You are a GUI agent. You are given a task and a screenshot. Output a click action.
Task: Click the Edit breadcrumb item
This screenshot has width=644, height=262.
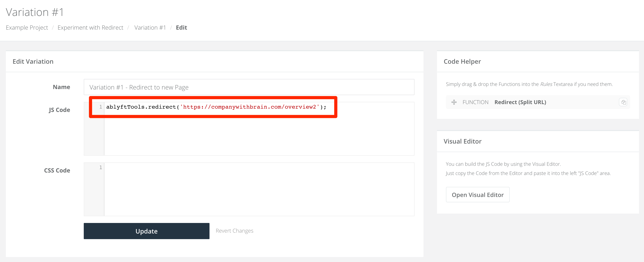pyautogui.click(x=181, y=27)
